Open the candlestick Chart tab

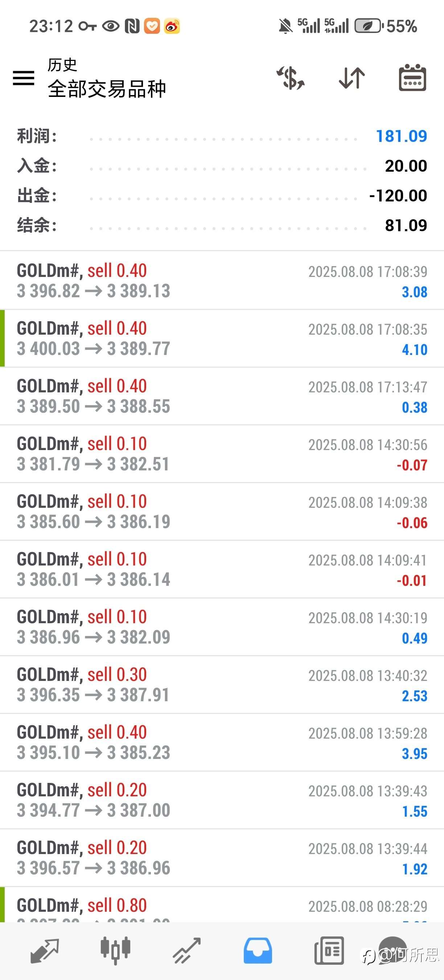tap(116, 951)
